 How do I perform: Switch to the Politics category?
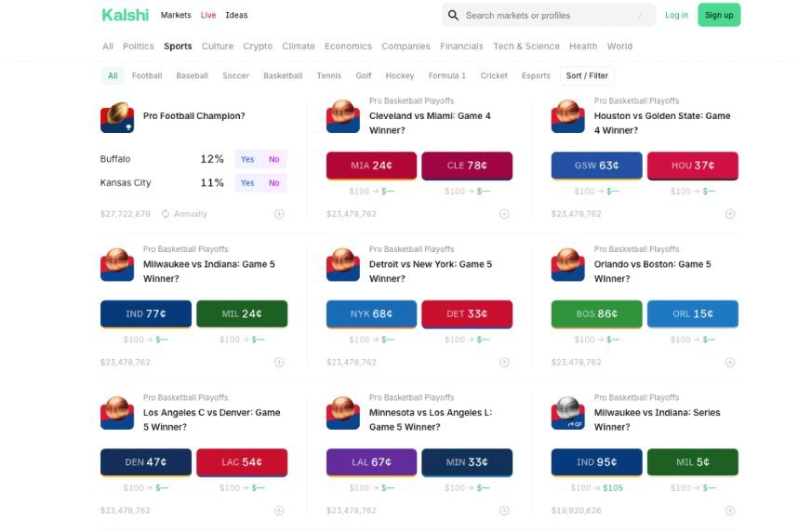[138, 46]
